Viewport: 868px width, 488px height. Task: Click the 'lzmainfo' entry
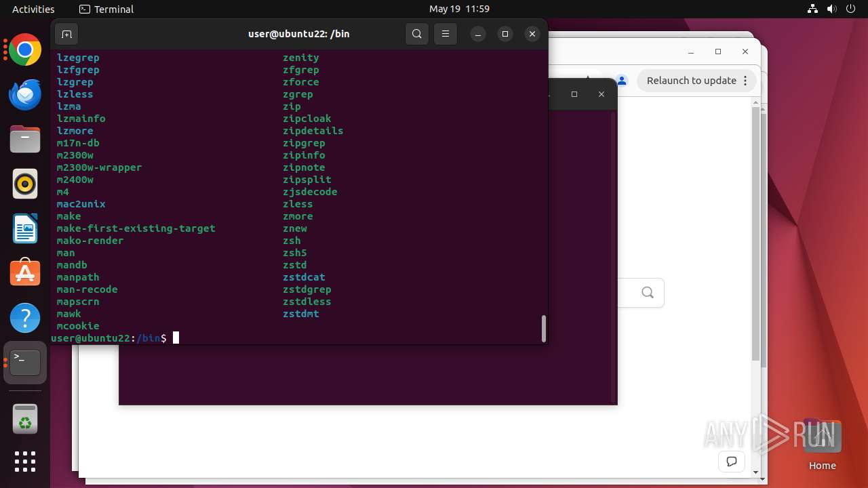click(x=81, y=119)
